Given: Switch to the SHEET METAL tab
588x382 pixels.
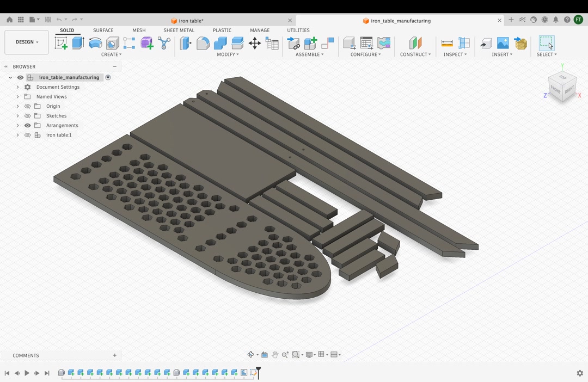Looking at the screenshot, I should [179, 30].
